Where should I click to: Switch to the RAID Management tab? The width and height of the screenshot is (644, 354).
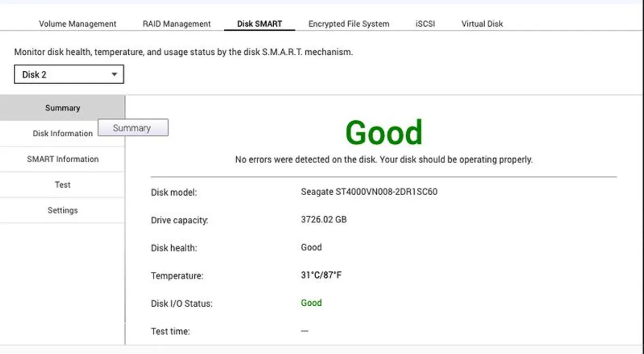tap(175, 24)
